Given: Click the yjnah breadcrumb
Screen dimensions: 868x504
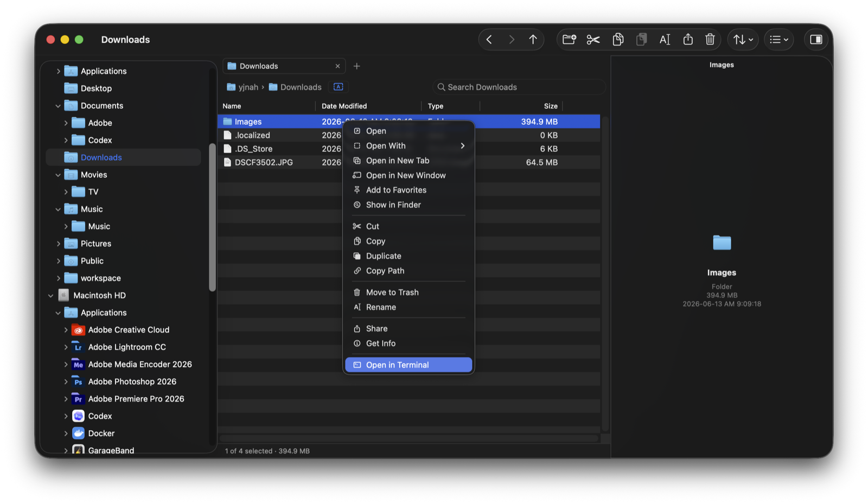Looking at the screenshot, I should tap(242, 87).
